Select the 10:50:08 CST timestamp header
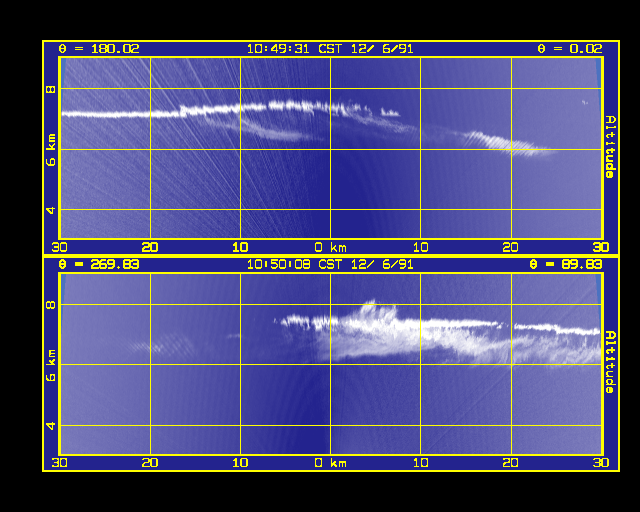This screenshot has width=640, height=512. (330, 265)
